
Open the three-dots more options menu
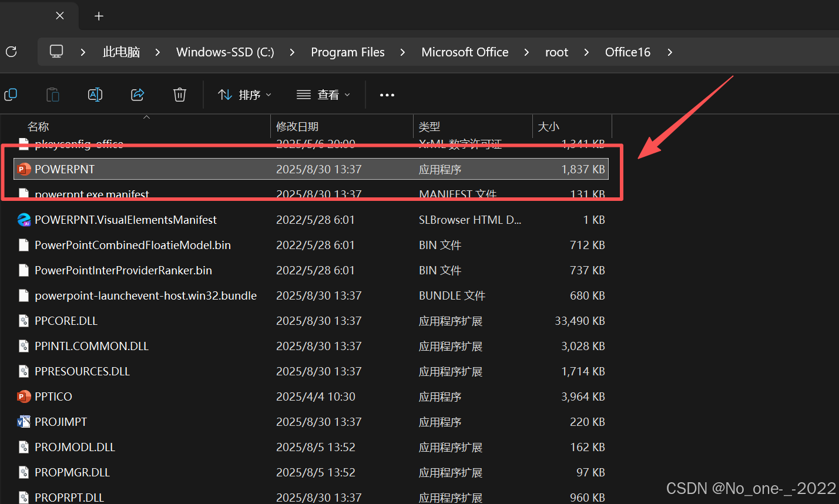point(387,95)
